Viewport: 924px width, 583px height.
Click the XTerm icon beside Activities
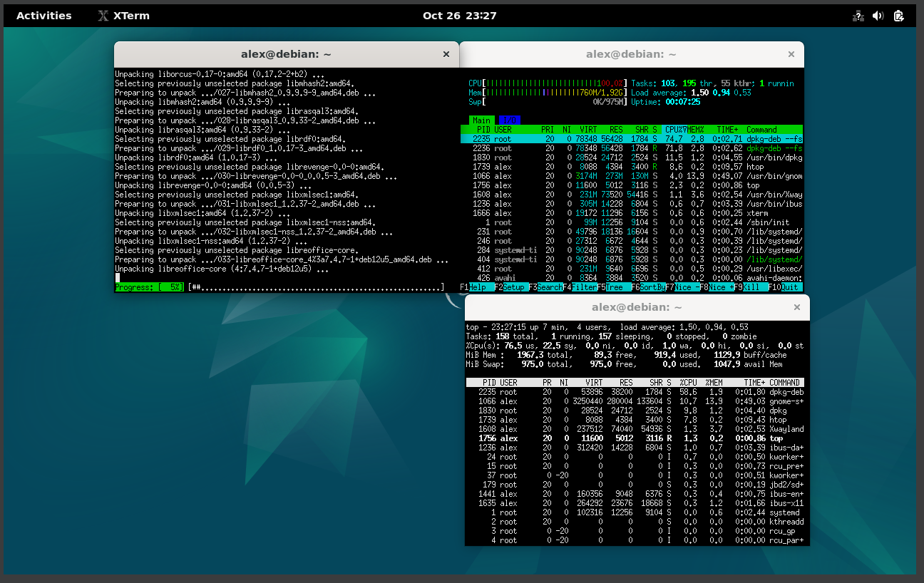pyautogui.click(x=102, y=15)
